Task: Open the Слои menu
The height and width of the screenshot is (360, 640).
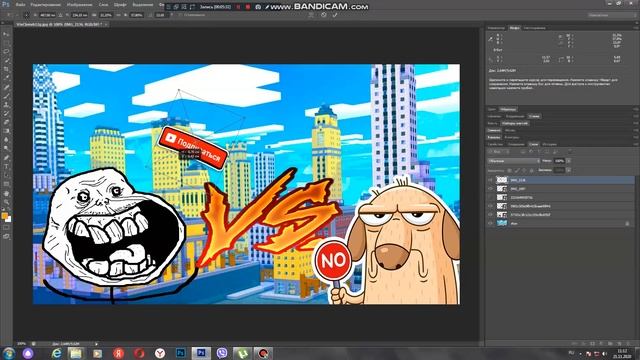Action: pos(104,4)
